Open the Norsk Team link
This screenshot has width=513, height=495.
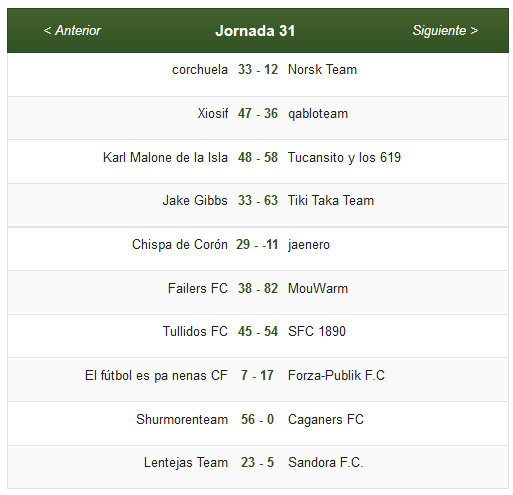click(x=322, y=70)
